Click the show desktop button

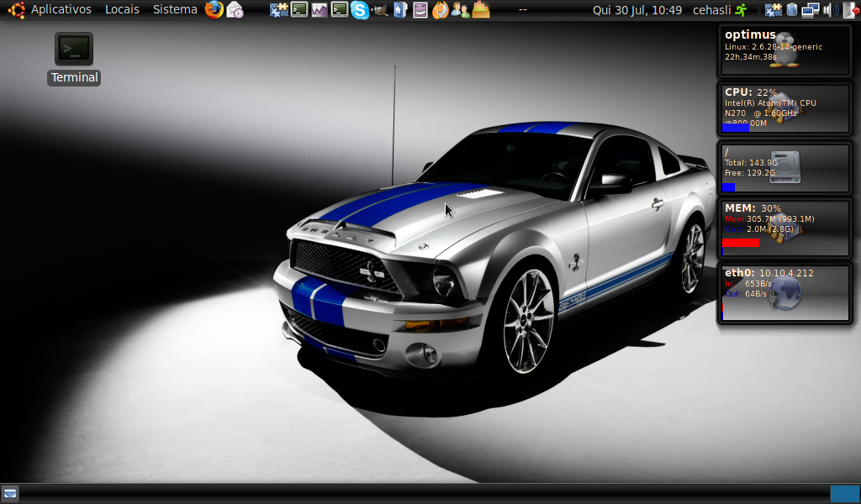(10, 494)
